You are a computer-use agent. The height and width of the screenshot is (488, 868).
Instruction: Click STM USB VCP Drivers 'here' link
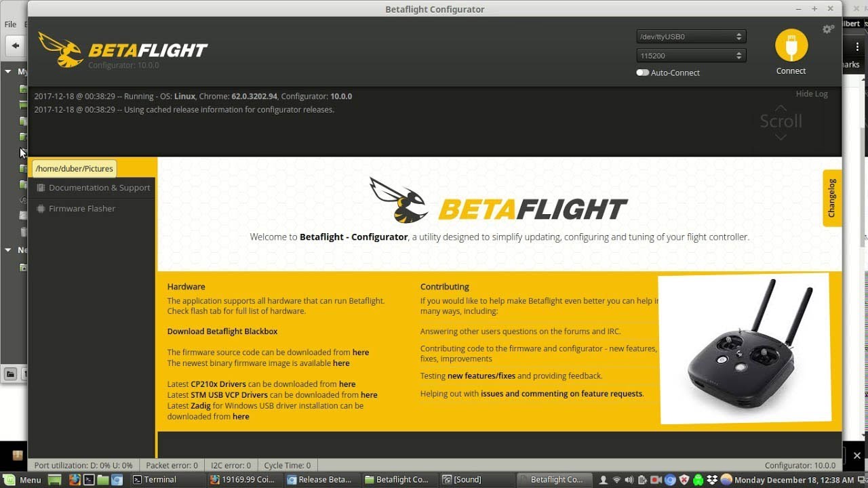coord(369,395)
